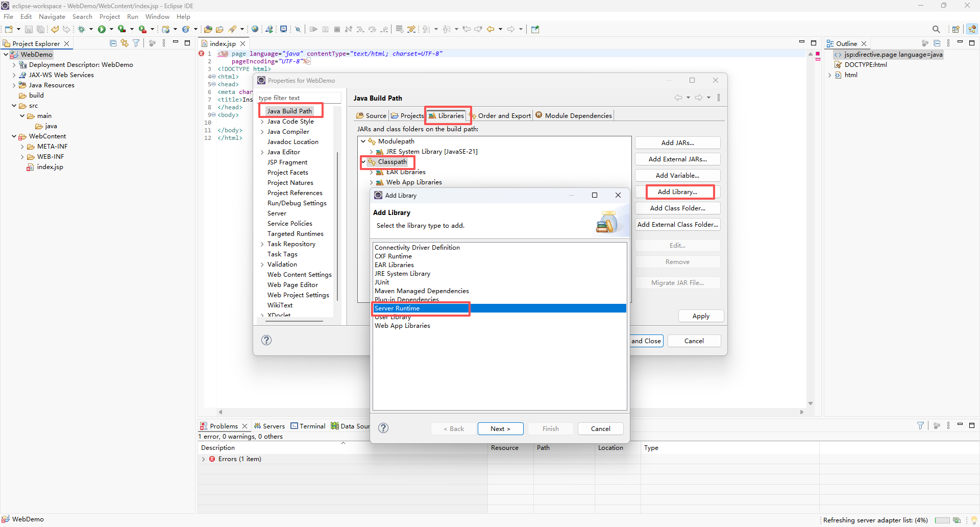Collapse the WebDemo project node
Image resolution: width=980 pixels, height=527 pixels.
pos(6,54)
